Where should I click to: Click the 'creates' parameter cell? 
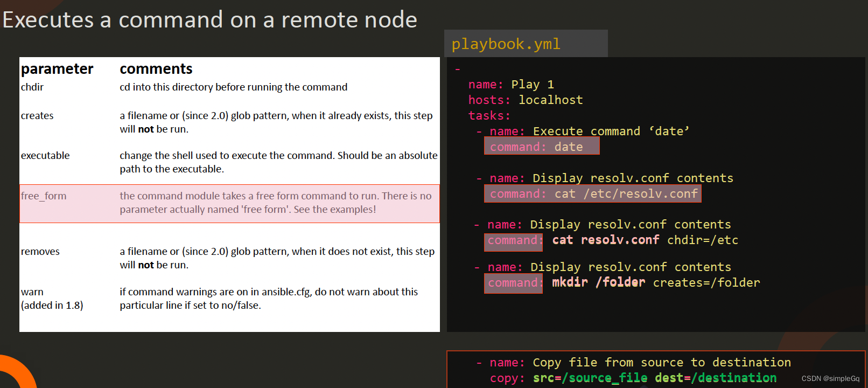point(37,116)
